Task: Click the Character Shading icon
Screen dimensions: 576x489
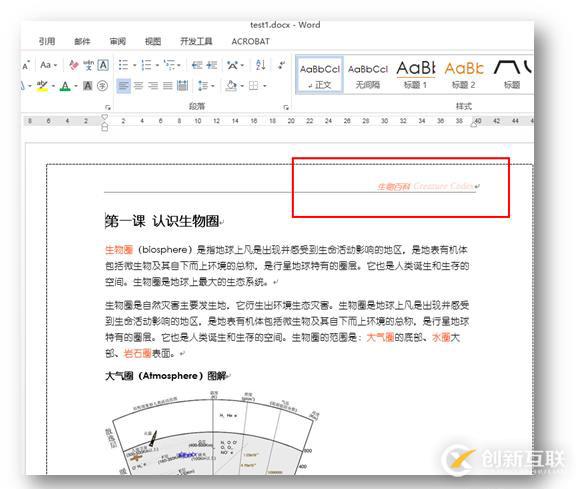Action: click(x=87, y=86)
